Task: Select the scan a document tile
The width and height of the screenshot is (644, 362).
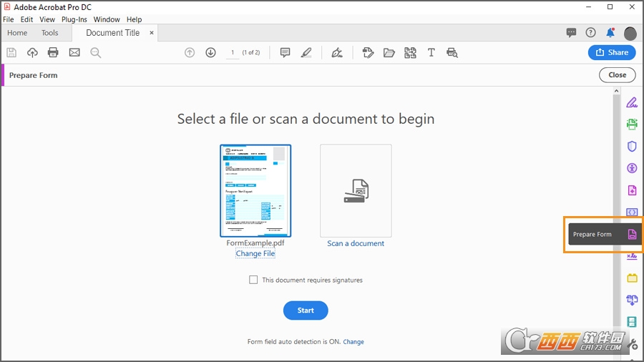Action: pos(356,190)
